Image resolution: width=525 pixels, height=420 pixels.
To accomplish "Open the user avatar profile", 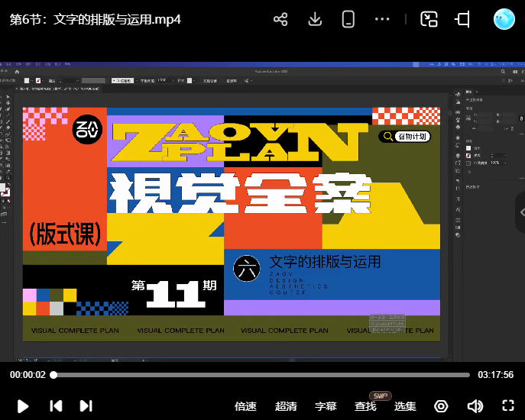I will click(504, 19).
